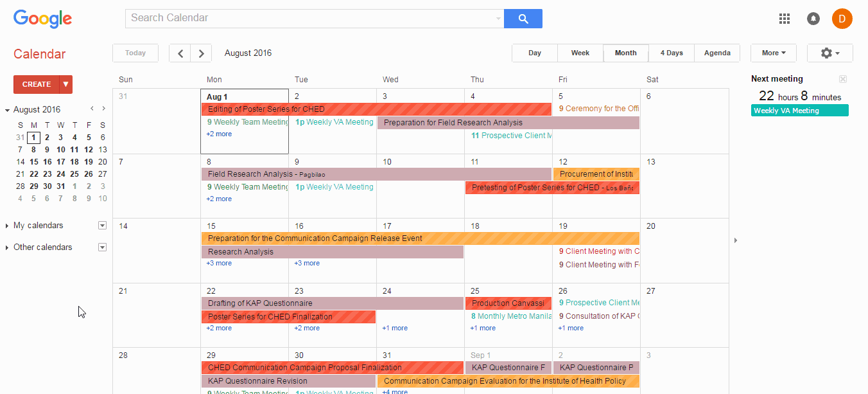Expand Other calendars list
This screenshot has width=868, height=394.
8,247
